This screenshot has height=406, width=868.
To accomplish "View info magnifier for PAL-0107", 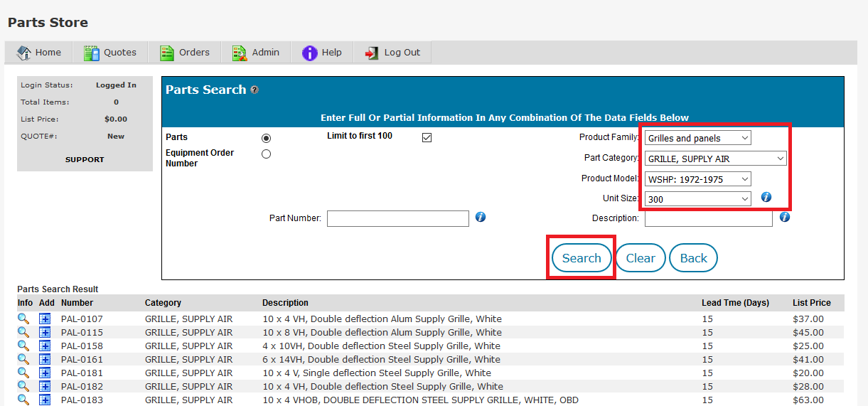I will [23, 319].
